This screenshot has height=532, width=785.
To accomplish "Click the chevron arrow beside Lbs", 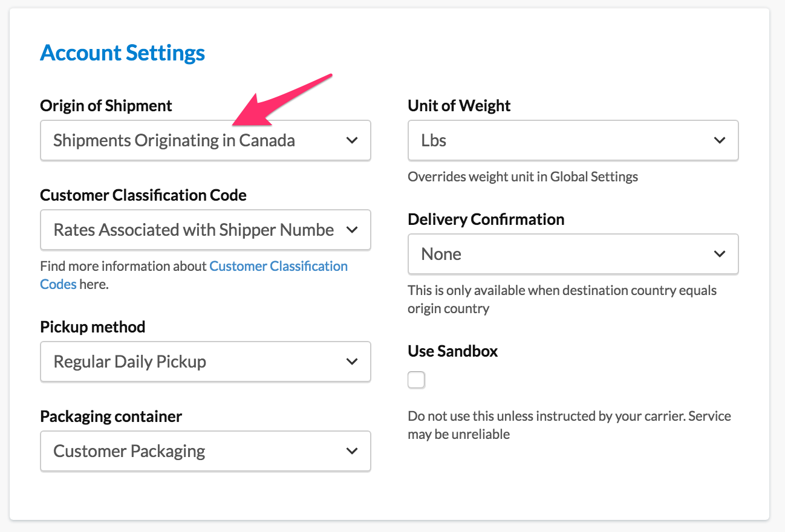I will [x=720, y=140].
